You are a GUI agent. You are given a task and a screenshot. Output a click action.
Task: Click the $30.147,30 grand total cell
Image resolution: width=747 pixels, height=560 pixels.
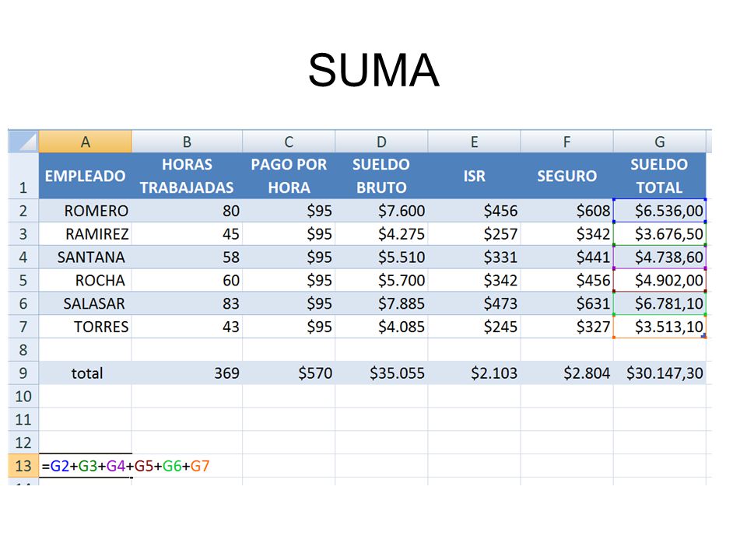pyautogui.click(x=659, y=373)
